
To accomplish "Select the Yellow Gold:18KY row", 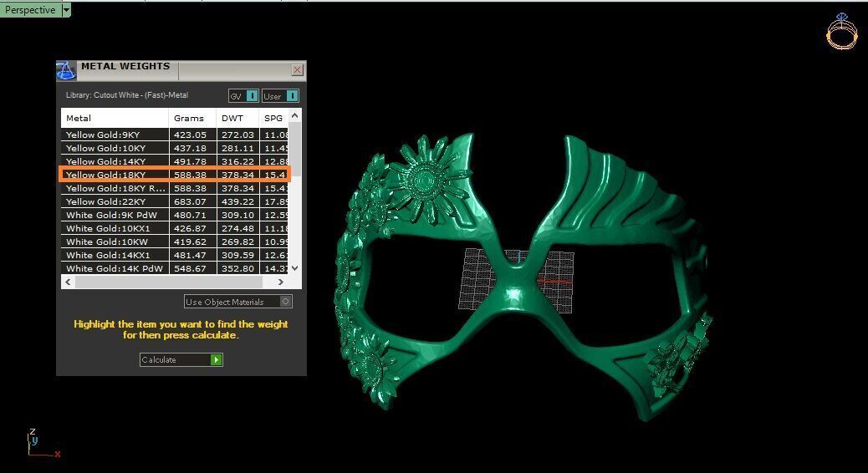I will [175, 175].
